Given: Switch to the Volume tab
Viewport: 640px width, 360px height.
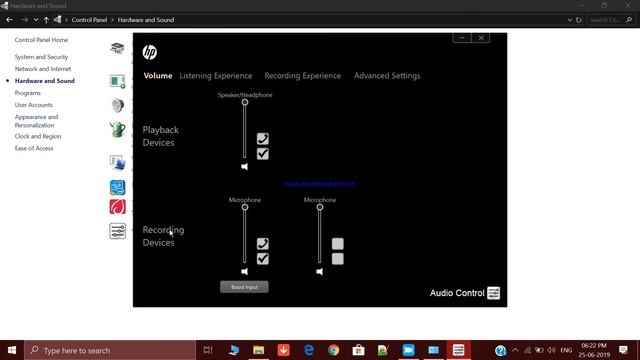Looking at the screenshot, I should (158, 76).
